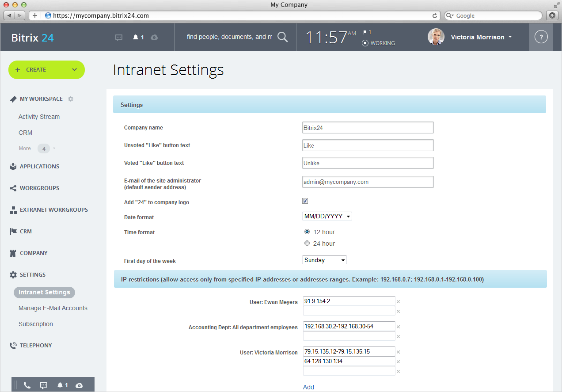562x392 pixels.
Task: Go to Activity Stream
Action: point(39,117)
